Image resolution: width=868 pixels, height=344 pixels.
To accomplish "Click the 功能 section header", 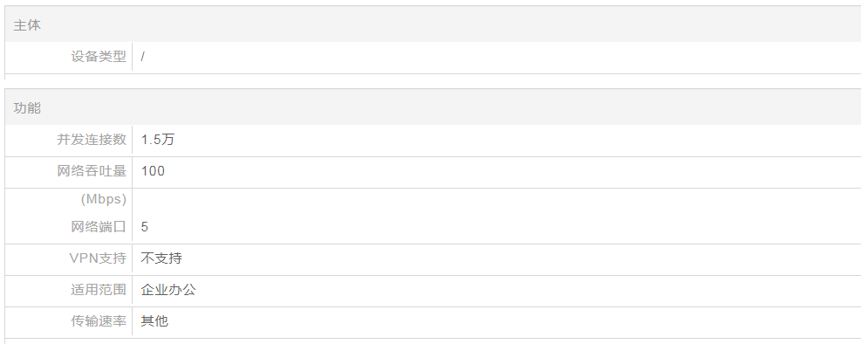I will click(27, 108).
